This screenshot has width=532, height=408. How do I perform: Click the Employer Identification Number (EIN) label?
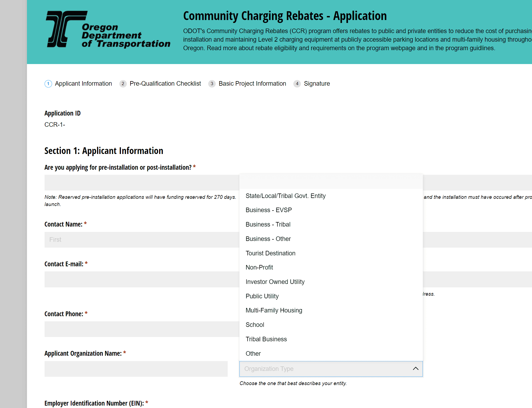pyautogui.click(x=94, y=403)
